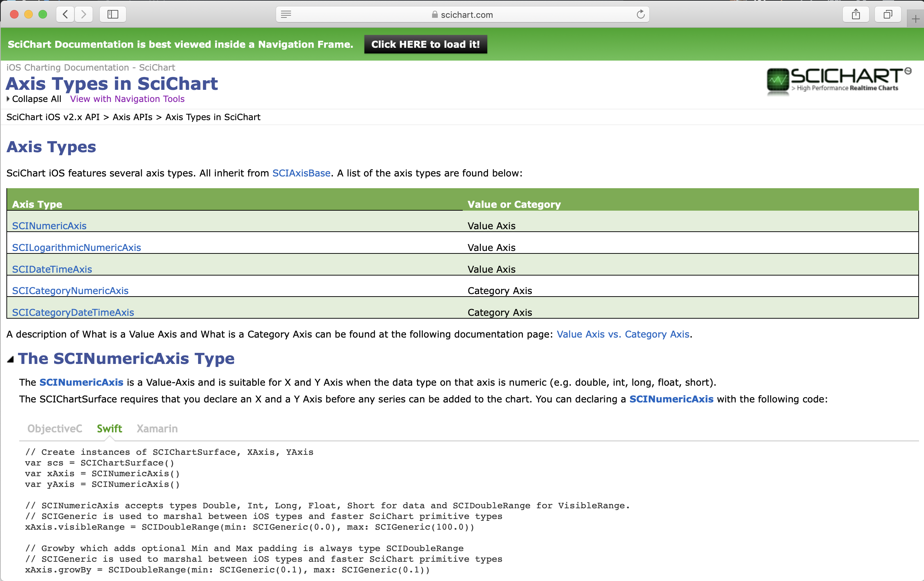
Task: Open Reader view icon in address bar
Action: pos(286,15)
